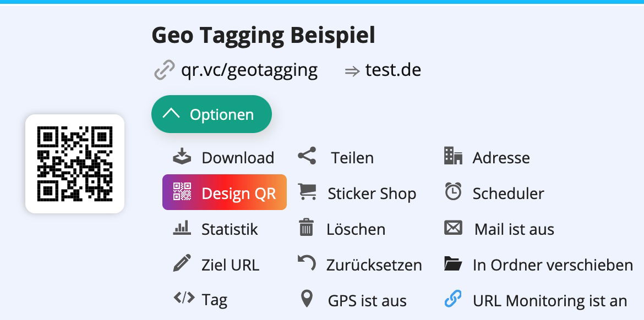The width and height of the screenshot is (644, 320).
Task: Open Statistik via the bar chart icon
Action: click(x=182, y=229)
